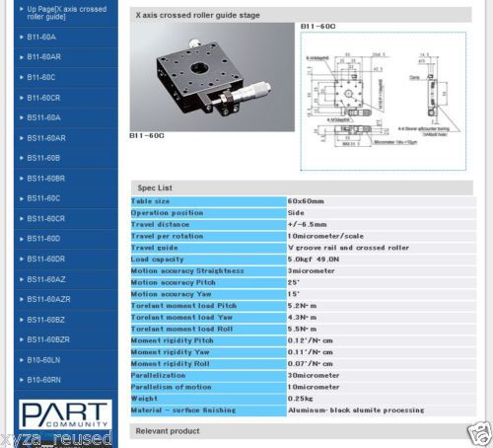Click arrow bullet beside B10-60RN
This screenshot has width=493, height=448.
(x=22, y=380)
